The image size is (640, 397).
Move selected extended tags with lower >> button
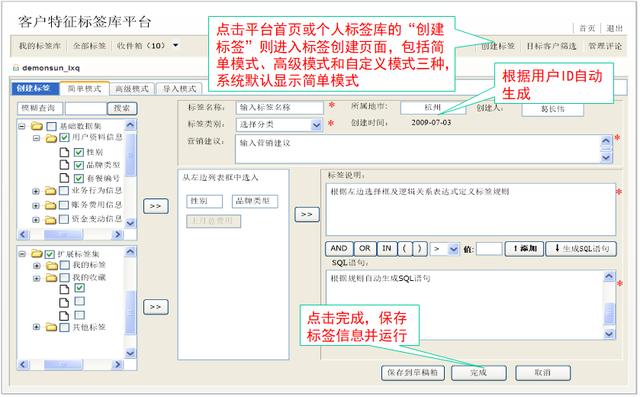[x=156, y=307]
